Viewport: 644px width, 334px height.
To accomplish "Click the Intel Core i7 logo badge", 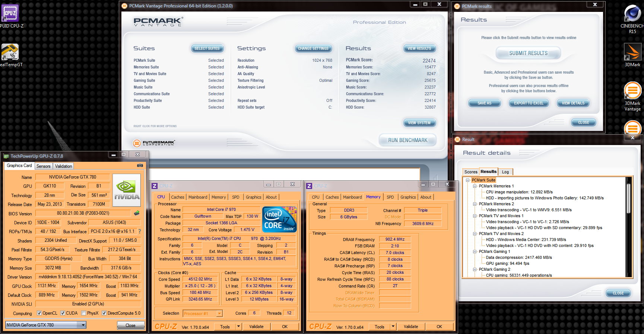I will tap(279, 219).
